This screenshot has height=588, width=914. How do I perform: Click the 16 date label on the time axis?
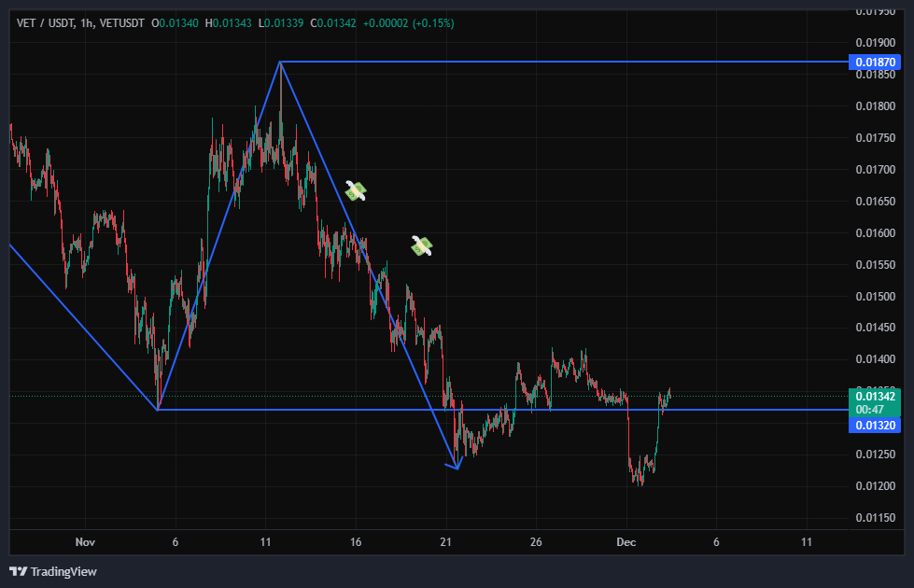tap(356, 541)
